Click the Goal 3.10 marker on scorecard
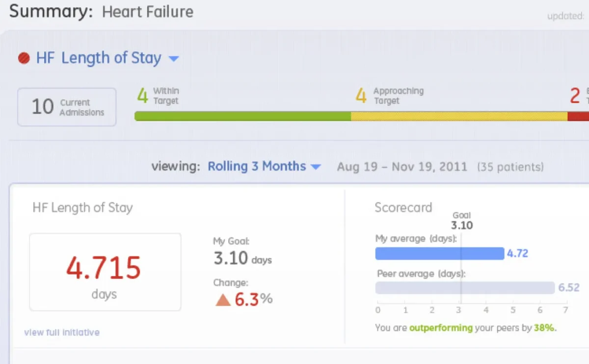Image resolution: width=589 pixels, height=364 pixels. click(x=461, y=221)
